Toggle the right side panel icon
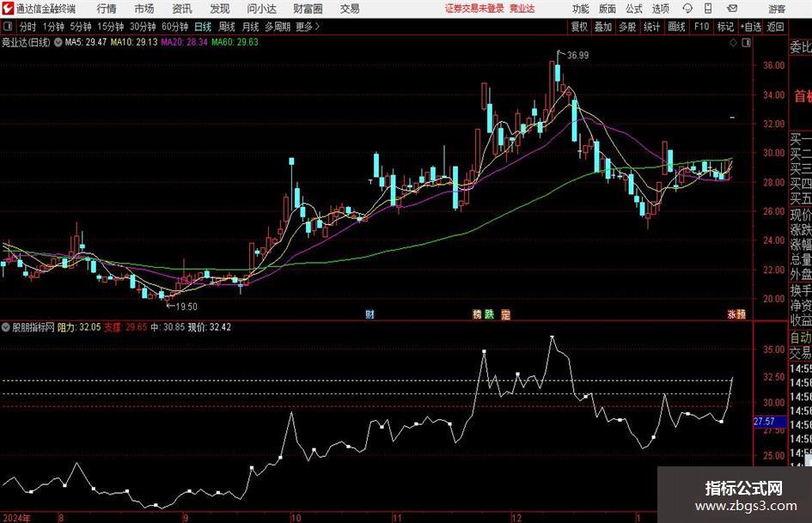This screenshot has height=523, width=812. tap(746, 43)
